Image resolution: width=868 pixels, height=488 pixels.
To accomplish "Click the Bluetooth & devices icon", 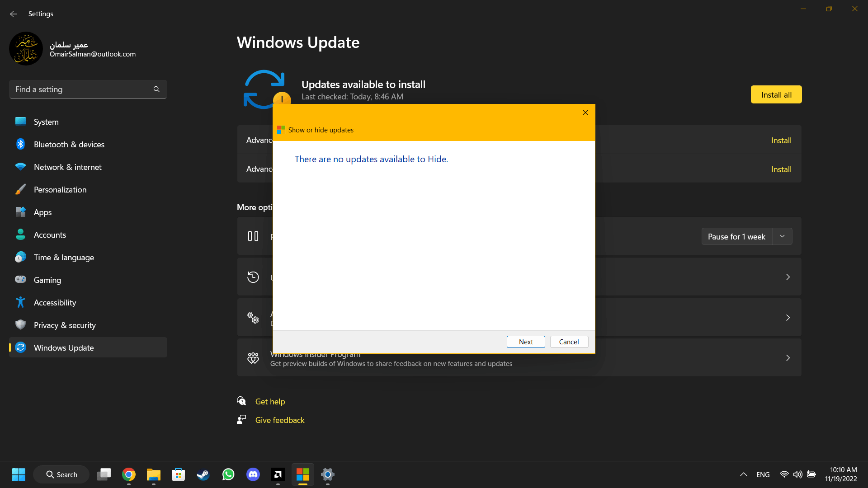I will click(20, 144).
